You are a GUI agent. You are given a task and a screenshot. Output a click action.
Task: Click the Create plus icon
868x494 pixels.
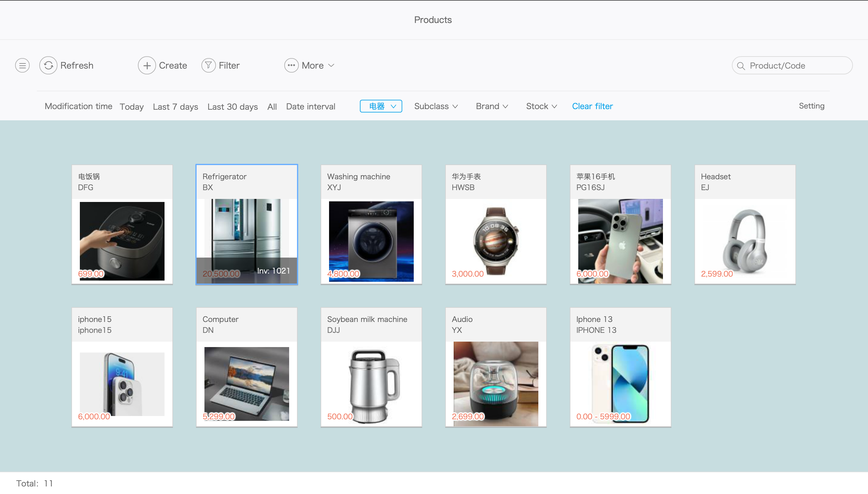(x=147, y=66)
